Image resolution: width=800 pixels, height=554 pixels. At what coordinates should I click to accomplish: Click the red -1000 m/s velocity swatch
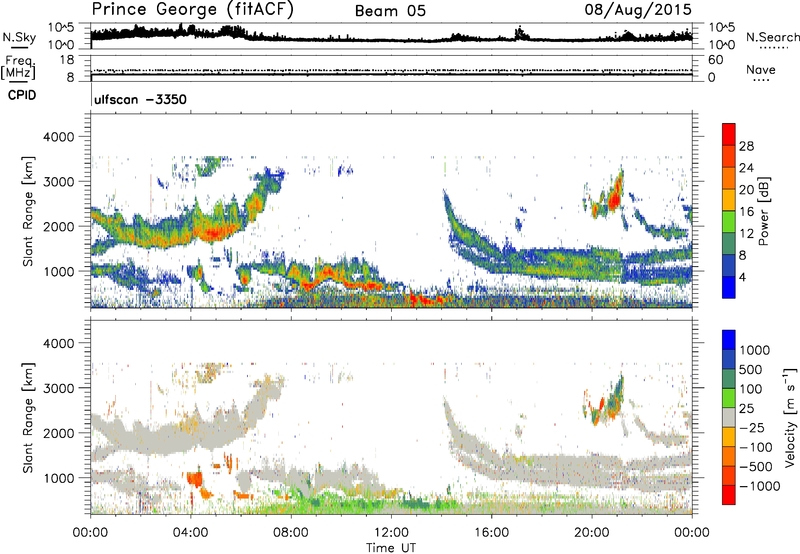tap(729, 495)
